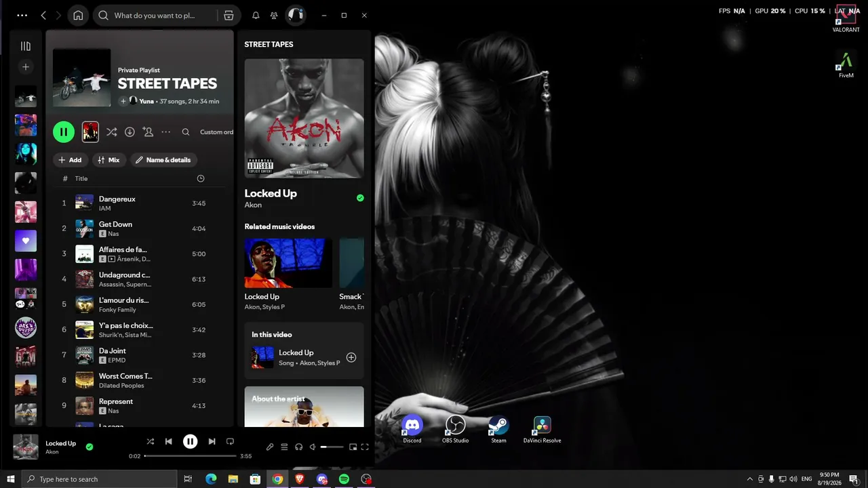Toggle the lyrics microphone icon

click(269, 447)
